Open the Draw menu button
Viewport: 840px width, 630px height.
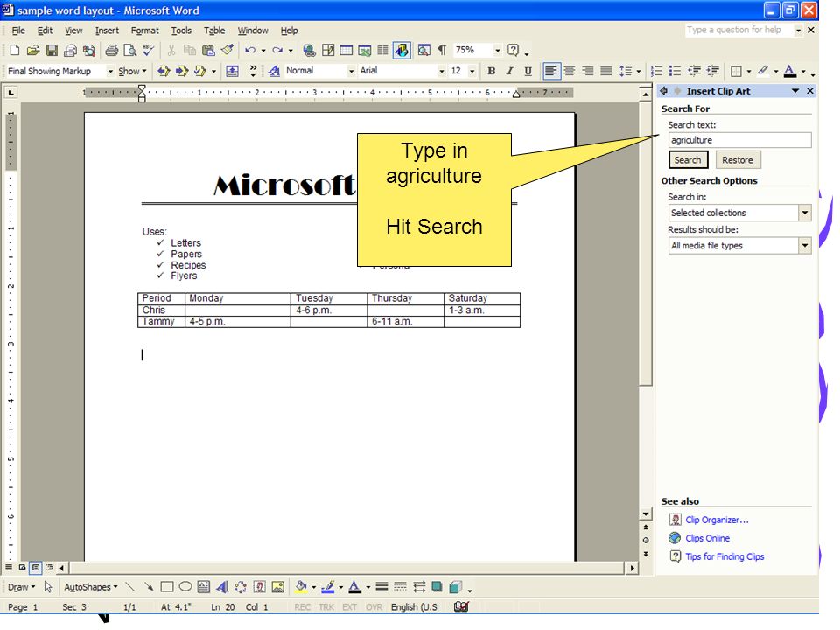click(21, 588)
